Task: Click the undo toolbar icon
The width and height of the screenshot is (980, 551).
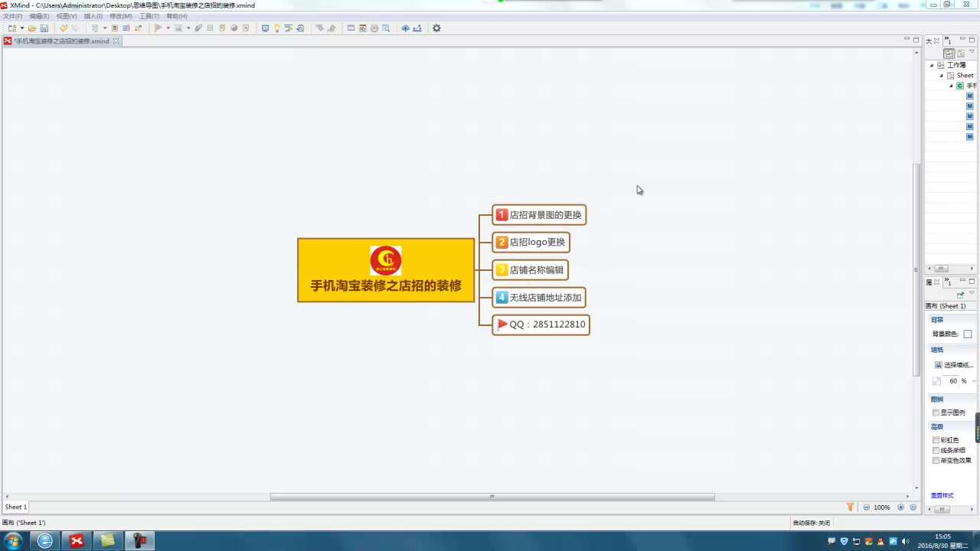Action: pyautogui.click(x=64, y=28)
